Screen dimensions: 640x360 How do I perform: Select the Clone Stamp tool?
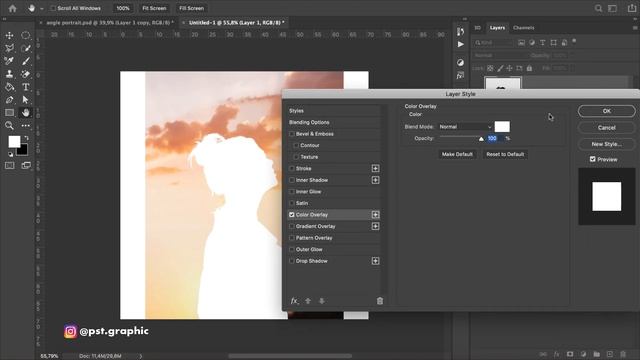click(9, 74)
